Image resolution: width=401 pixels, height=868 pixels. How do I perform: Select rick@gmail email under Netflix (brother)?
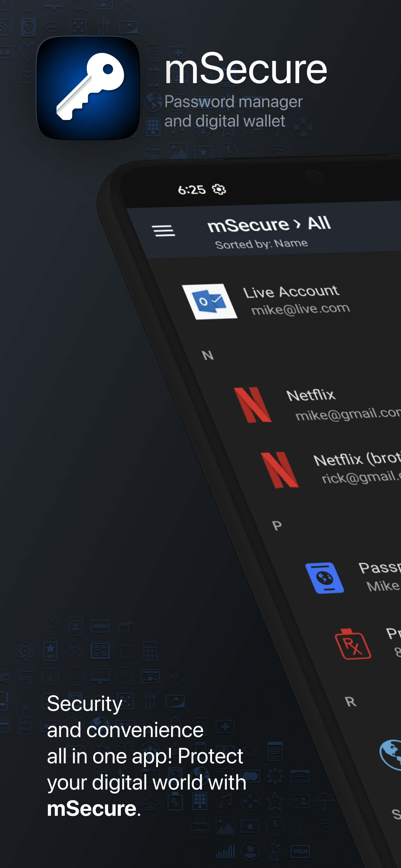pos(361,477)
